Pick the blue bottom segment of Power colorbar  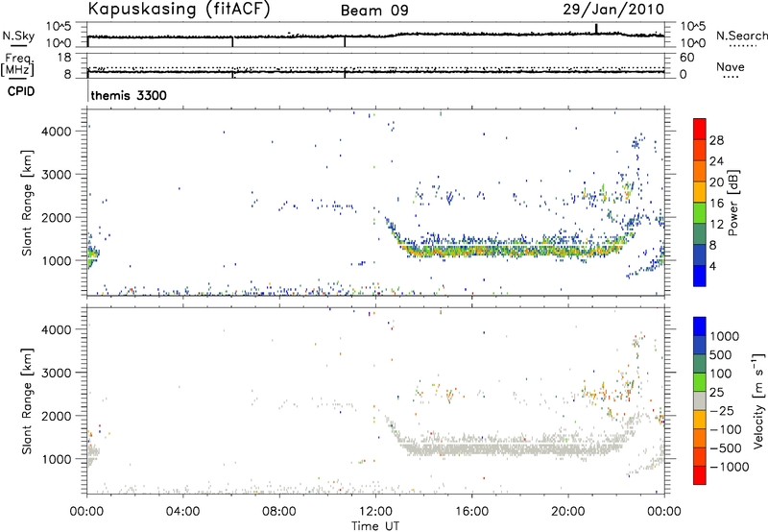[x=700, y=276]
